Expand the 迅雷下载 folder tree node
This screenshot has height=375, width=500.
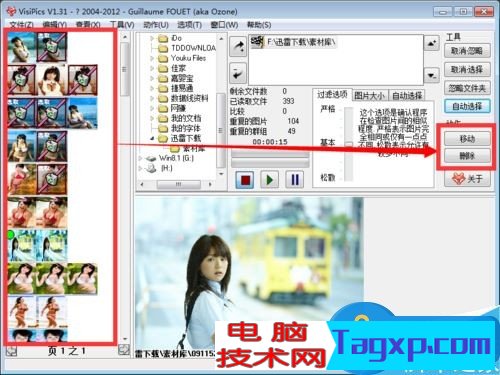pos(153,138)
